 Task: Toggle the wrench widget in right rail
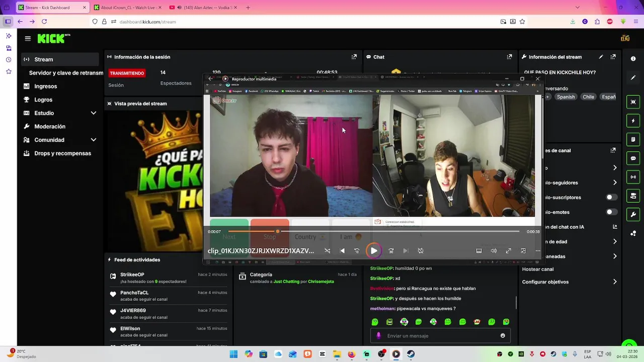pos(633,214)
